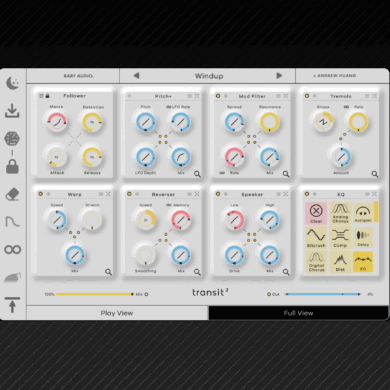Open the Windup preset name list
The image size is (390, 390).
209,76
